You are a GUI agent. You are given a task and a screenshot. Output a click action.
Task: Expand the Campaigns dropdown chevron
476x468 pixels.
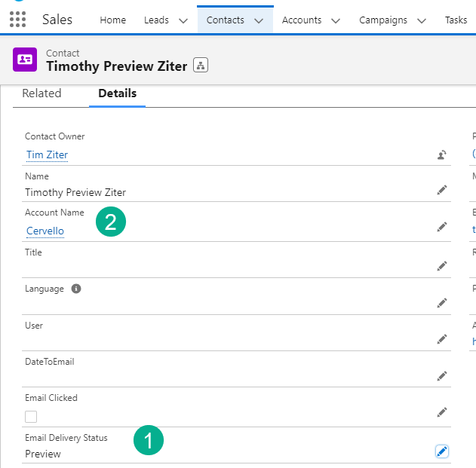coord(422,20)
